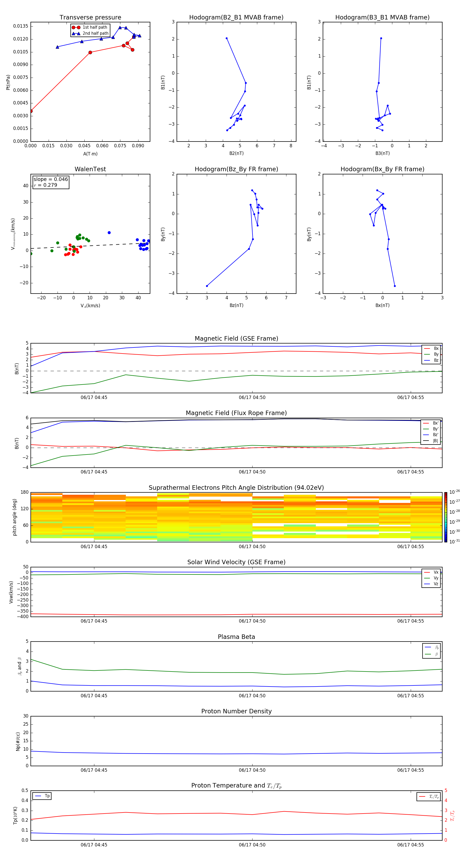The width and height of the screenshot is (473, 868).
Task: Click the Vx legend entry
Action: pos(431,572)
